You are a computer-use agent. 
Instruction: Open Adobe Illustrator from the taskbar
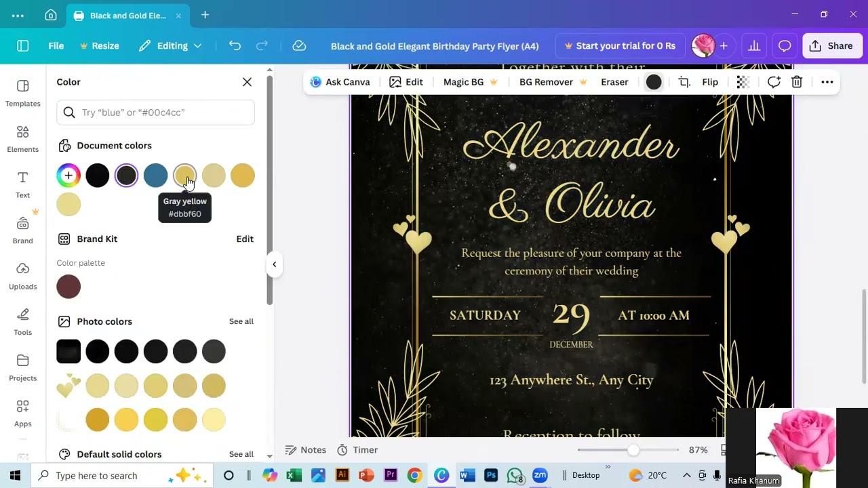tap(342, 475)
